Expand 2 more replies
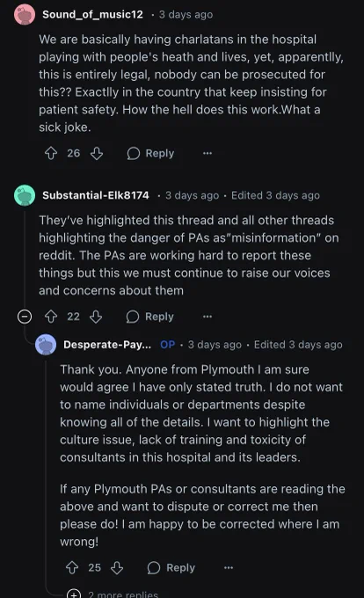Screen dimensions: 364x598 112,594
